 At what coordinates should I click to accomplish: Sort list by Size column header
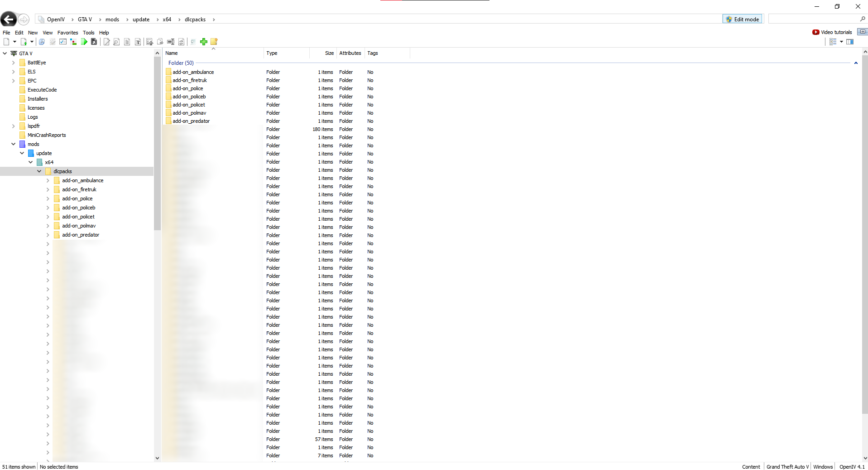[x=329, y=53]
